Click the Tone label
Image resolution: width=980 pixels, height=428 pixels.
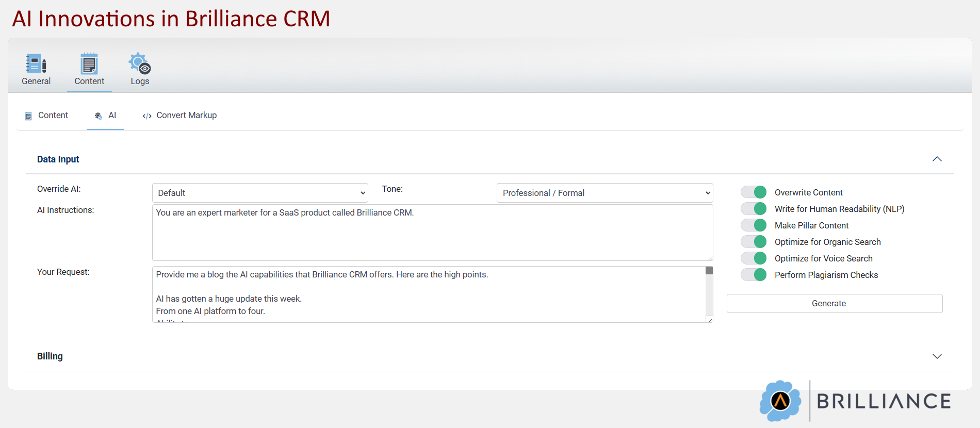[x=392, y=189]
